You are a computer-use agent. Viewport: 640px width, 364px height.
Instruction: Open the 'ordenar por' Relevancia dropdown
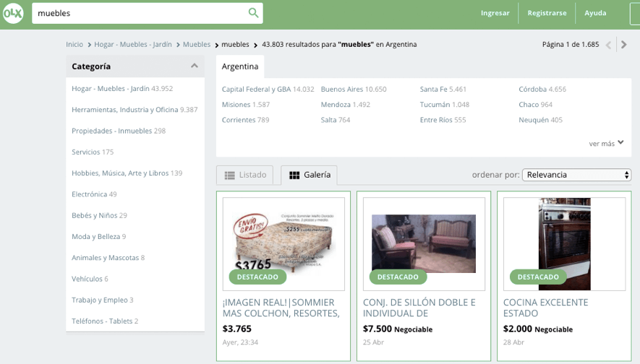577,175
